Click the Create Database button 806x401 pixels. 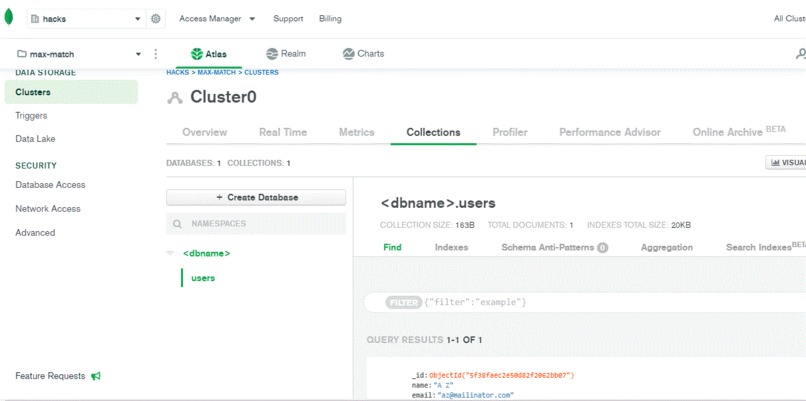tap(256, 197)
